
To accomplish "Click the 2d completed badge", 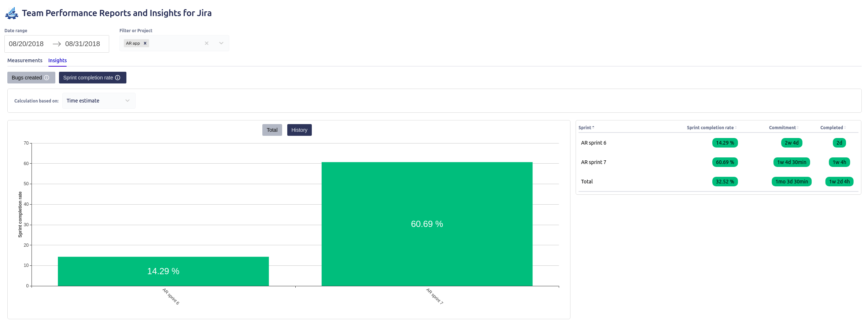I will click(x=839, y=143).
